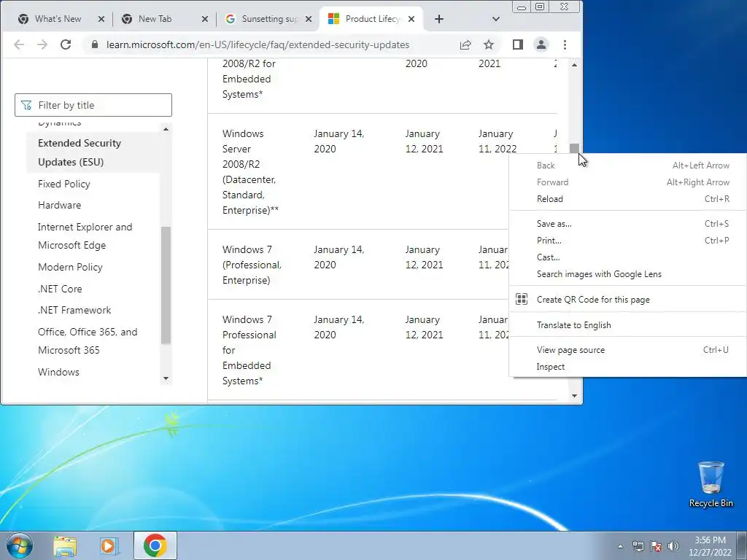
Task: Click sidebar scroll up arrow
Action: point(166,129)
